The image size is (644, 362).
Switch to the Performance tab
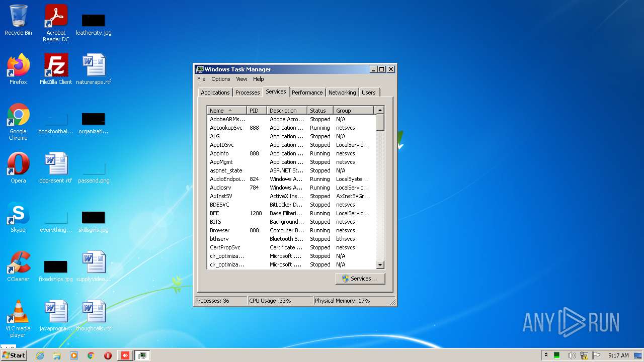(x=307, y=93)
